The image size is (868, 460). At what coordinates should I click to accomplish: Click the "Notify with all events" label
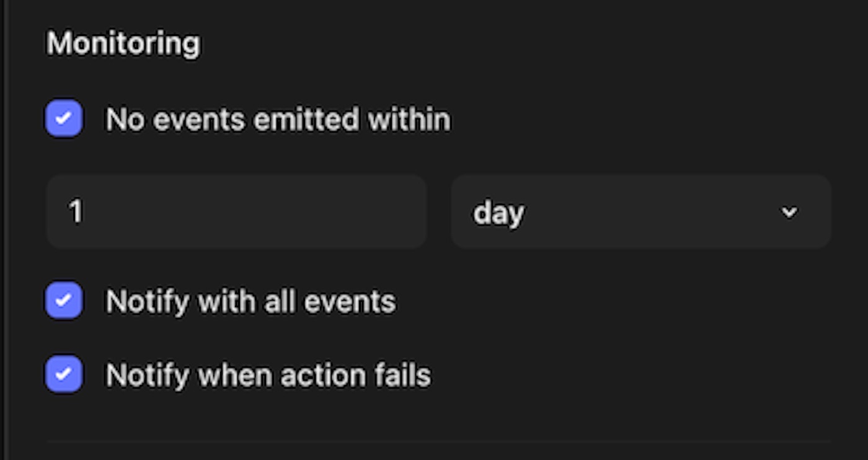(x=250, y=301)
